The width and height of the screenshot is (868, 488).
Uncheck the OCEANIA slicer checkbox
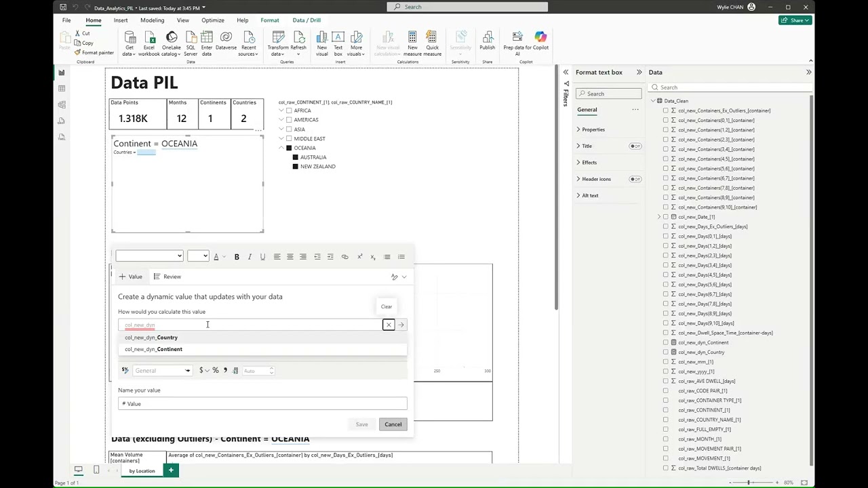(289, 148)
